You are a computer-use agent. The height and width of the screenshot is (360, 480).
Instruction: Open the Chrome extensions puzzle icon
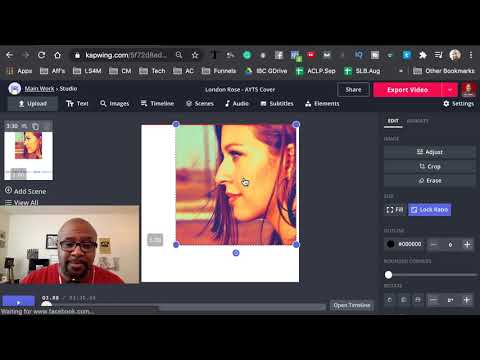click(x=423, y=55)
